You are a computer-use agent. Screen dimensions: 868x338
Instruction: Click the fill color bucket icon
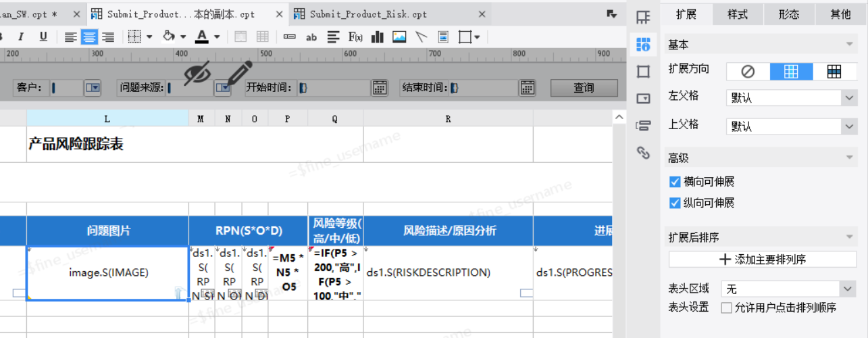click(169, 37)
